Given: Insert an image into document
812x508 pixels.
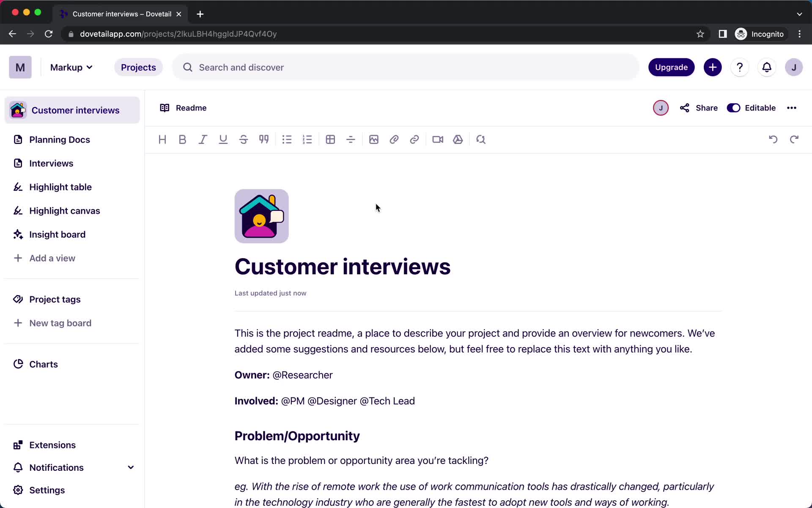Looking at the screenshot, I should point(373,139).
